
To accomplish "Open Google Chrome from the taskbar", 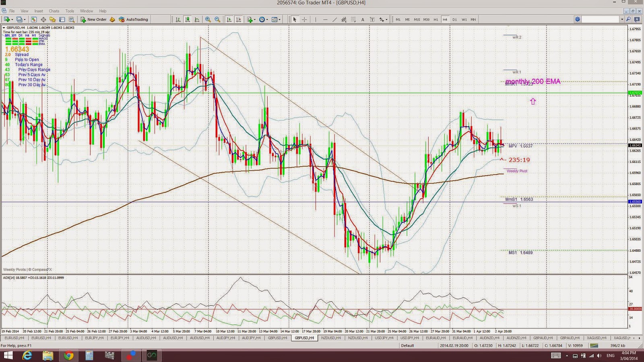I will click(x=69, y=355).
